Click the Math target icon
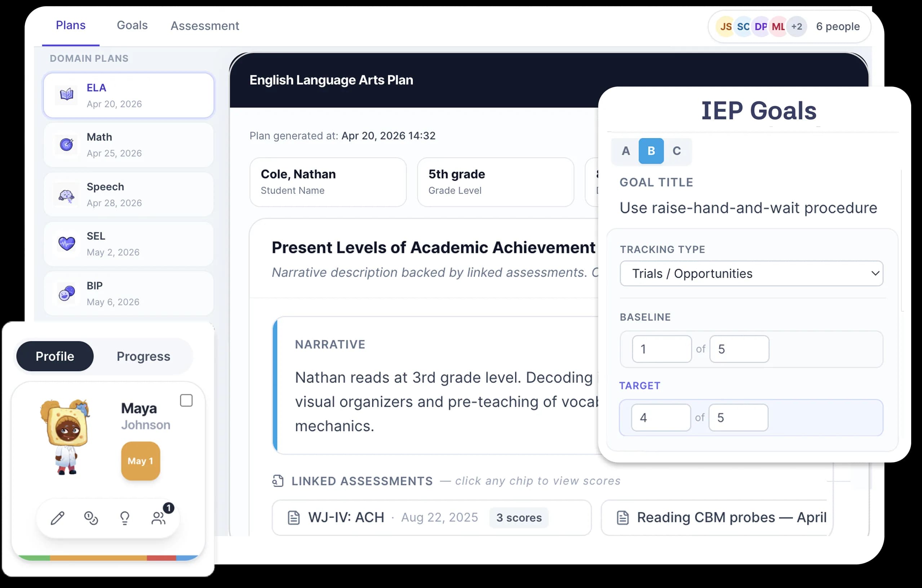The height and width of the screenshot is (588, 922). [x=66, y=144]
